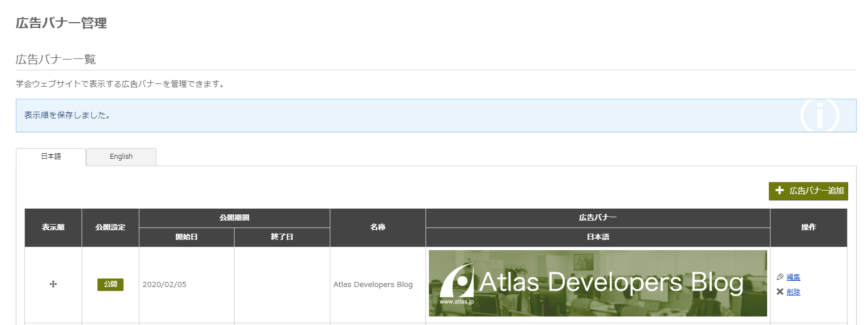
Task: Click the 広告バナー管理 page title
Action: (61, 23)
